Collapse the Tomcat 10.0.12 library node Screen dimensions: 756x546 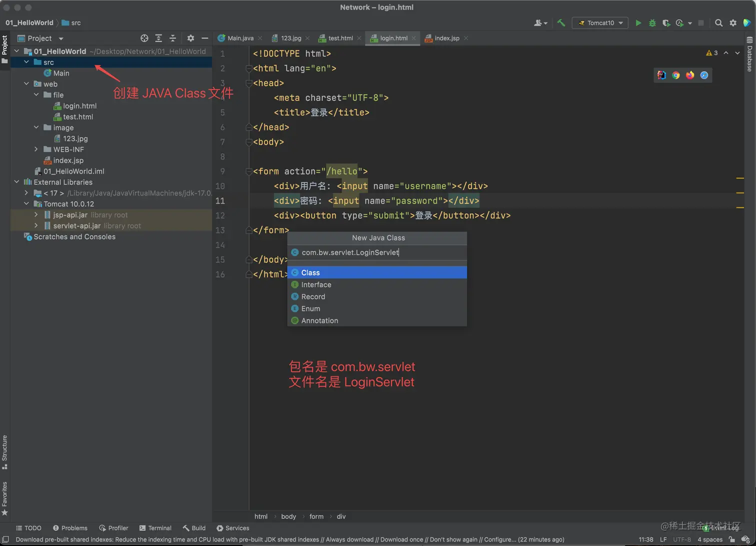26,204
